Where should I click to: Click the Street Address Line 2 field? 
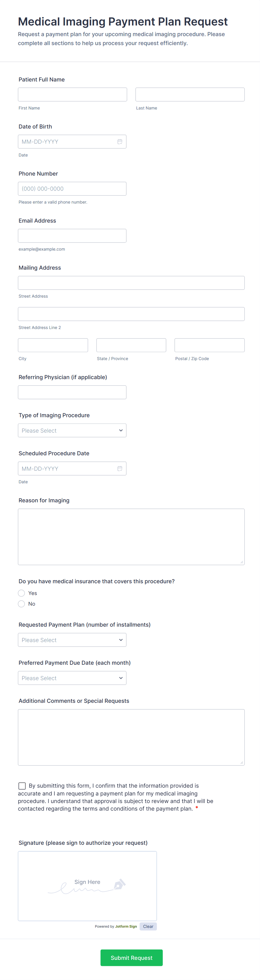click(x=131, y=314)
